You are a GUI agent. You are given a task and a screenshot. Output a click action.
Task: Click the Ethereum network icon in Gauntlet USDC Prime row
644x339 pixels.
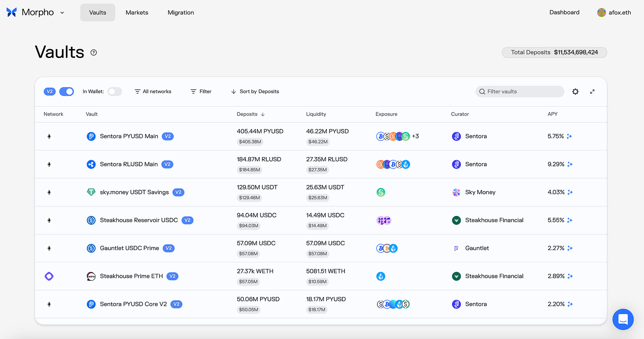click(x=49, y=248)
